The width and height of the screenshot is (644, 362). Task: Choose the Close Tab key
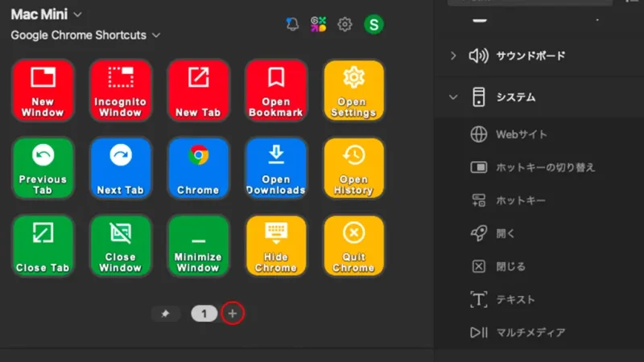coord(43,245)
